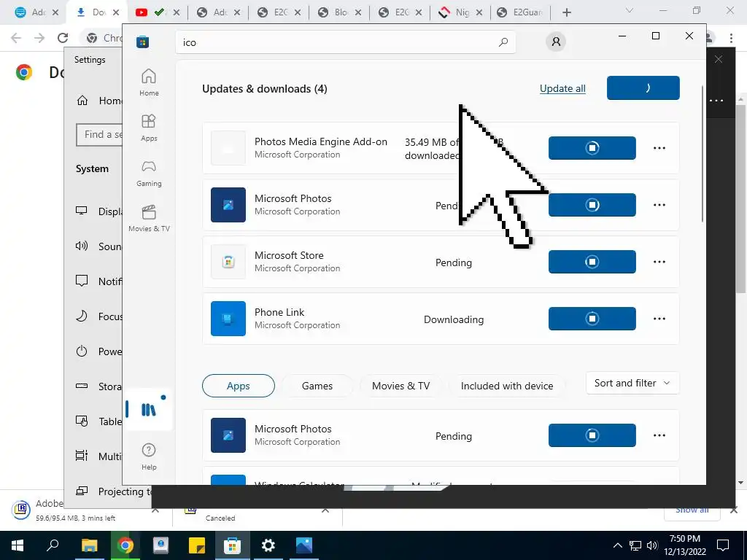Show hidden system tray icons

click(617, 545)
